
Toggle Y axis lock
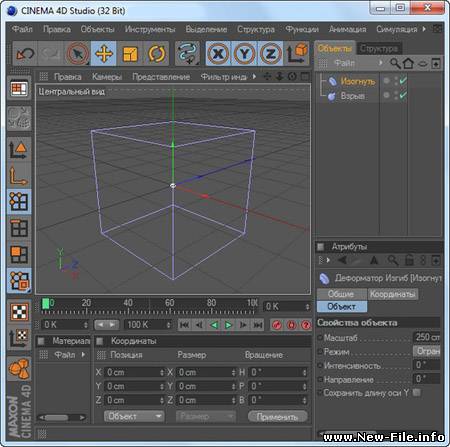coord(244,54)
